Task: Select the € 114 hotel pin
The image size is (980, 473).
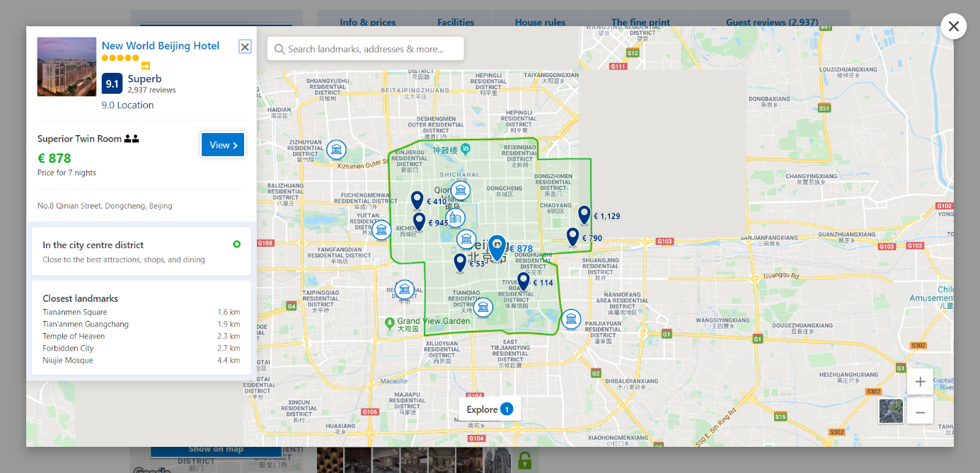Action: point(523,281)
